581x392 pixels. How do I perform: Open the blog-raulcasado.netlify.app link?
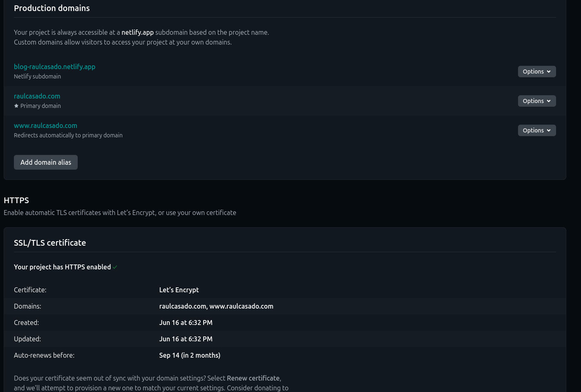click(54, 67)
